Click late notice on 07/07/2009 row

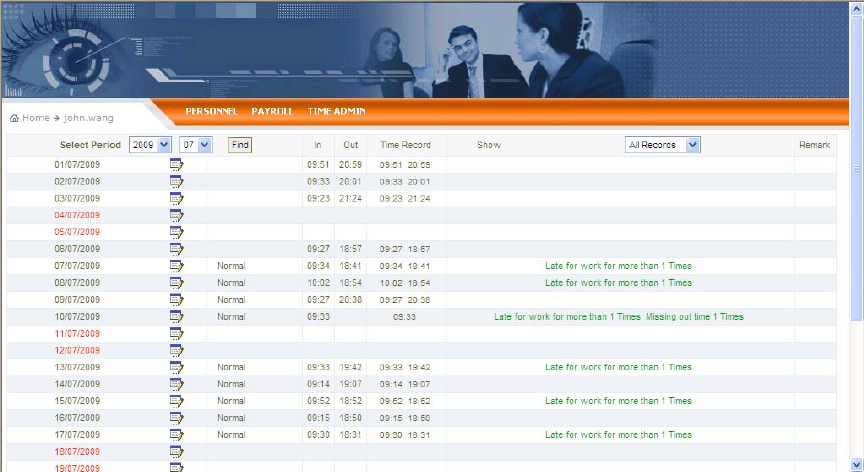(618, 266)
